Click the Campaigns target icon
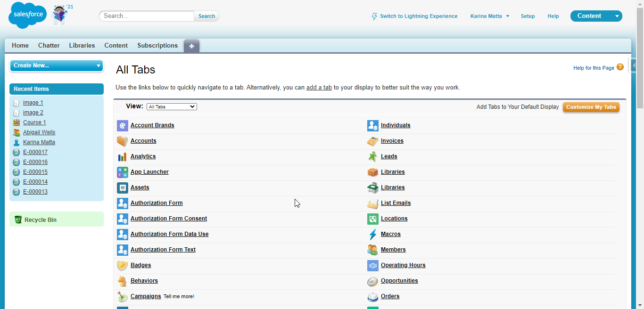 (x=122, y=296)
